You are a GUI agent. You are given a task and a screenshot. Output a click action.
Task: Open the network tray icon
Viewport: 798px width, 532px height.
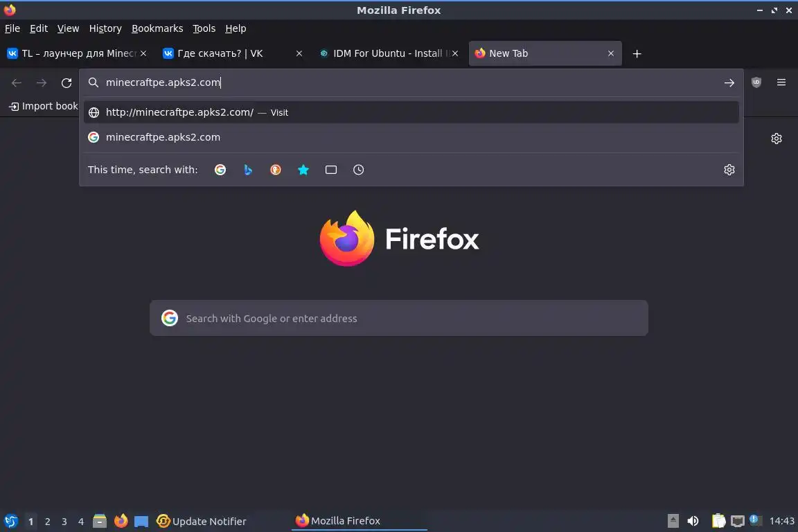[738, 521]
